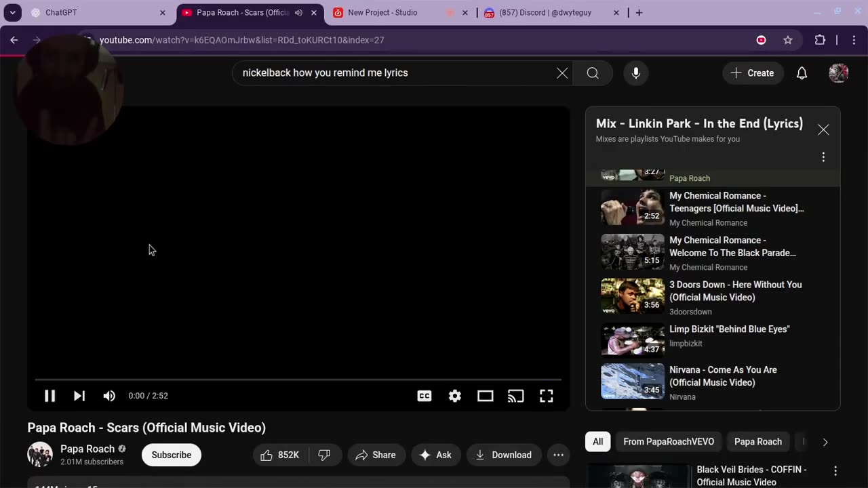Switch to the ChatGPT browser tab
The image size is (868, 488).
click(98, 13)
